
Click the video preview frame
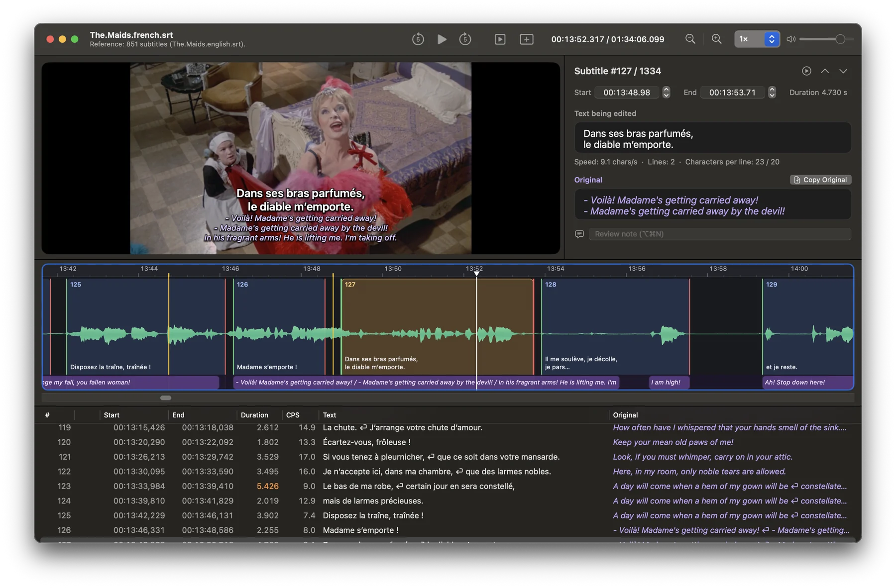pyautogui.click(x=301, y=158)
